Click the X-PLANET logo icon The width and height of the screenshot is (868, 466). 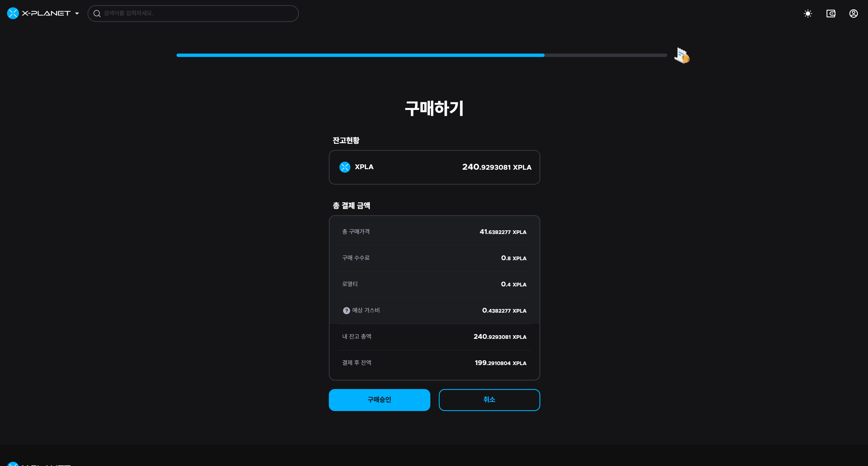point(13,13)
